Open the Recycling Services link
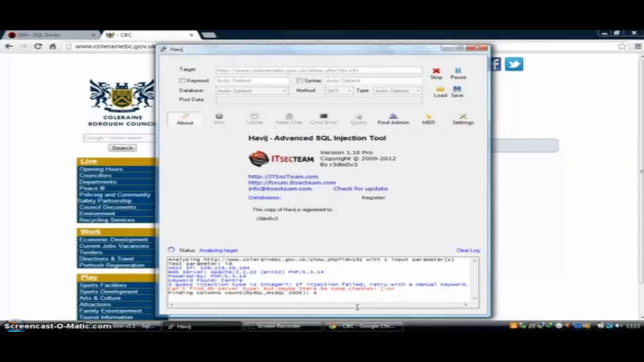The height and width of the screenshot is (362, 644). point(107,220)
